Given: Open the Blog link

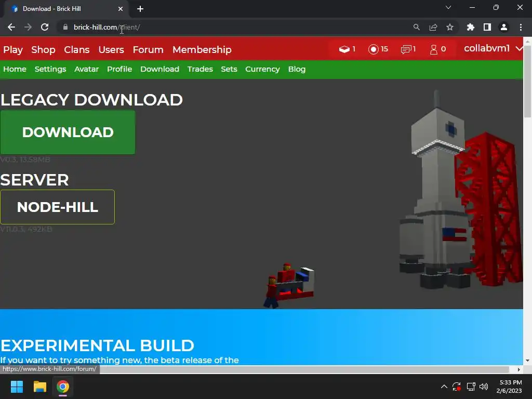Looking at the screenshot, I should click(297, 69).
